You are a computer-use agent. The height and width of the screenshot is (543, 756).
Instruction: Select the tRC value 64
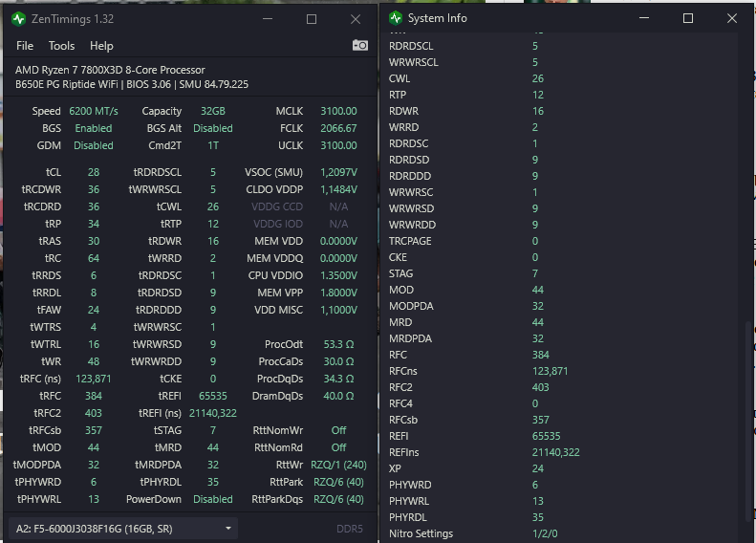click(94, 258)
